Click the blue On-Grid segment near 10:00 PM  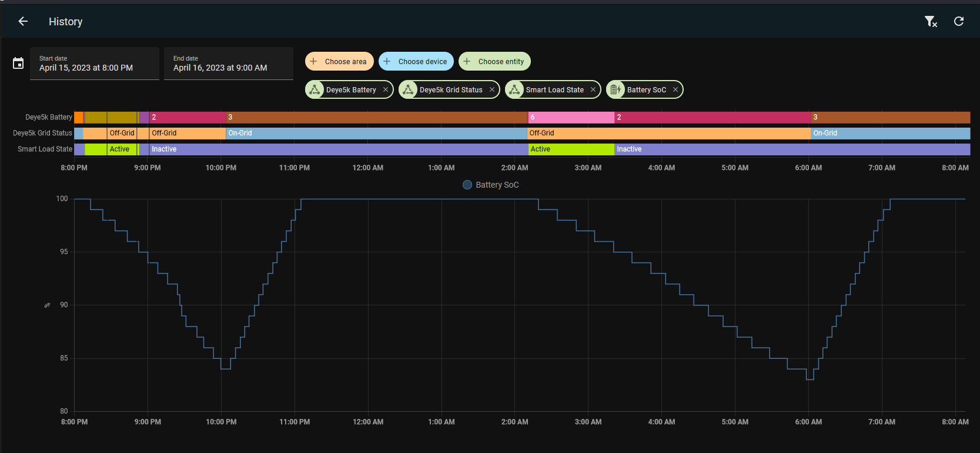[376, 134]
